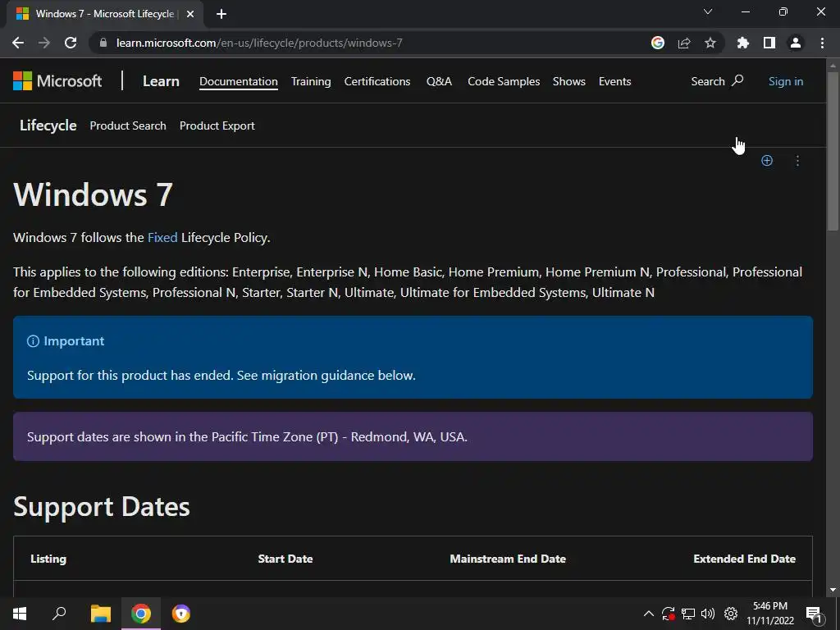840x630 pixels.
Task: Open the Chrome three-dot menu
Action: pyautogui.click(x=822, y=43)
